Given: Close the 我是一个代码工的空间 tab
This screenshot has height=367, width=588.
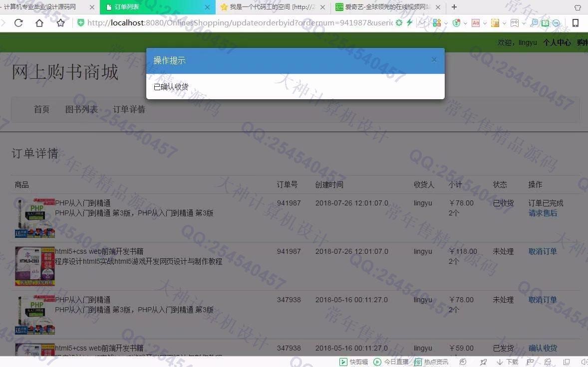Looking at the screenshot, I should 322,7.
